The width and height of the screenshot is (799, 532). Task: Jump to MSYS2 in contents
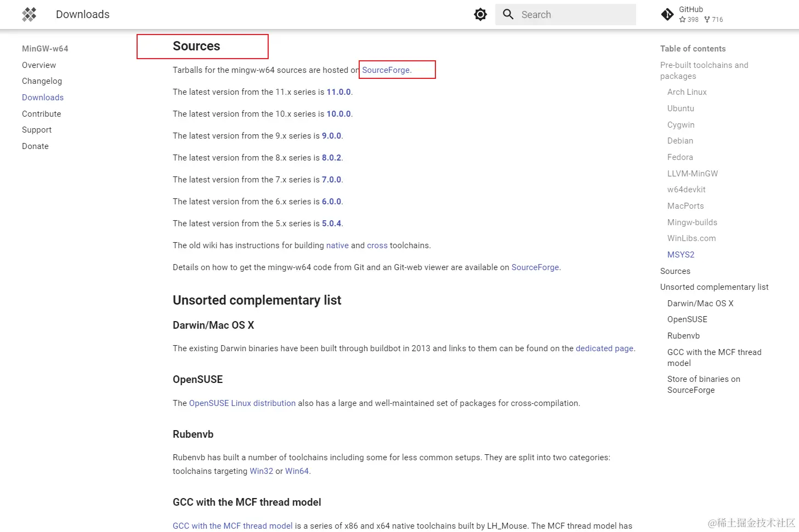click(681, 255)
